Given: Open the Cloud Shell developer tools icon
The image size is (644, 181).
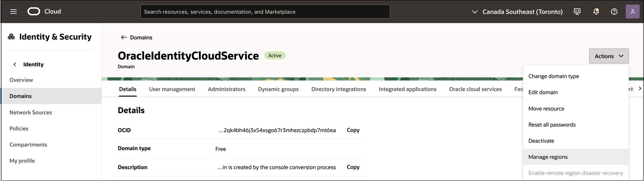Looking at the screenshot, I should (577, 12).
